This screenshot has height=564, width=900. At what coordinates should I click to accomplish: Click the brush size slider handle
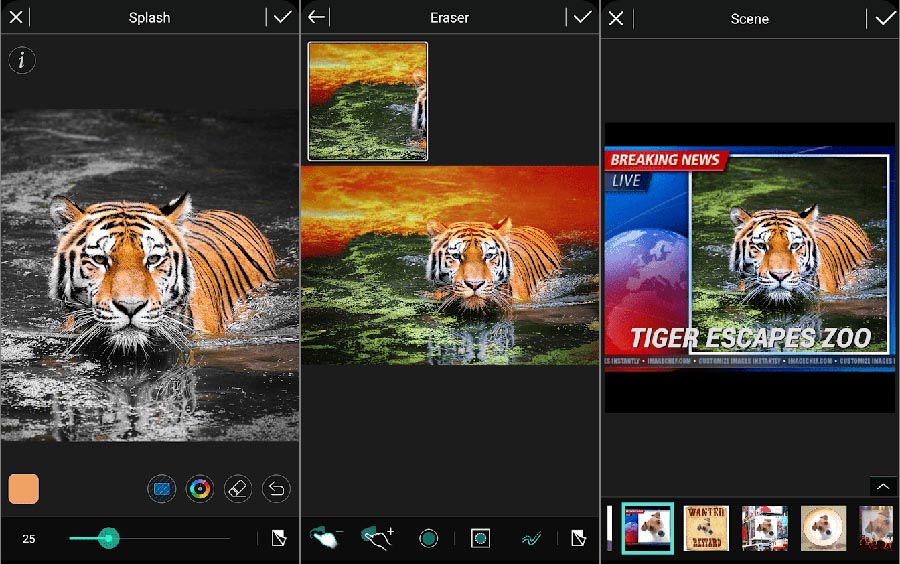[109, 539]
